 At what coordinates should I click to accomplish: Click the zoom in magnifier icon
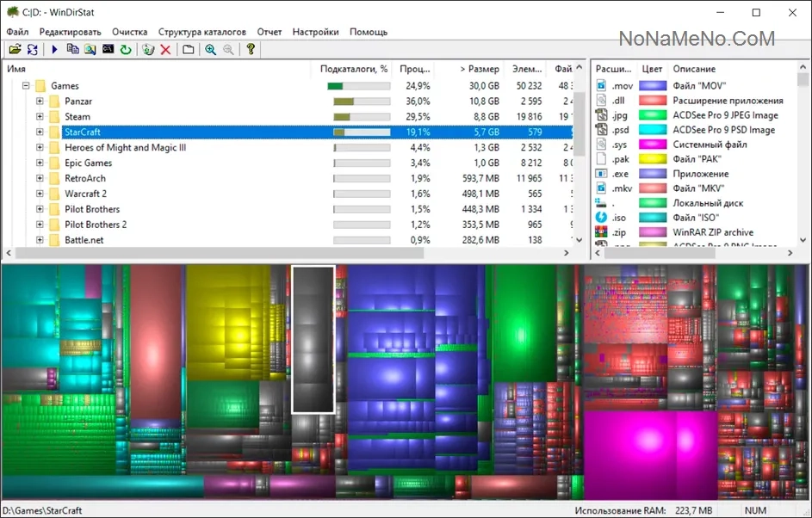211,49
